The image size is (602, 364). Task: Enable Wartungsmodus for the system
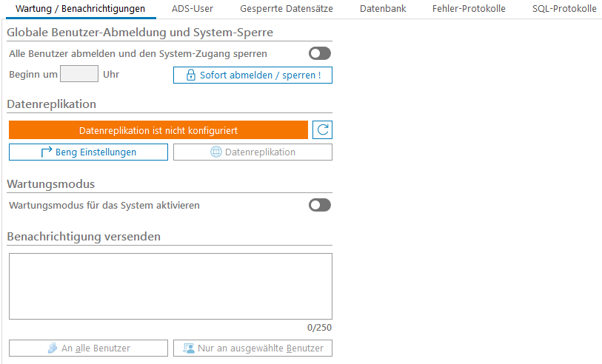pyautogui.click(x=320, y=205)
